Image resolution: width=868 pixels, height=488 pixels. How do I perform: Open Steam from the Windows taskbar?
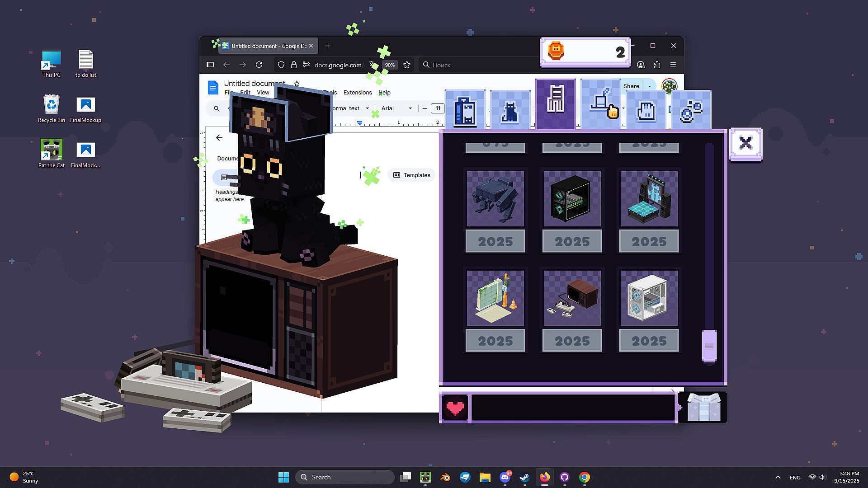524,477
